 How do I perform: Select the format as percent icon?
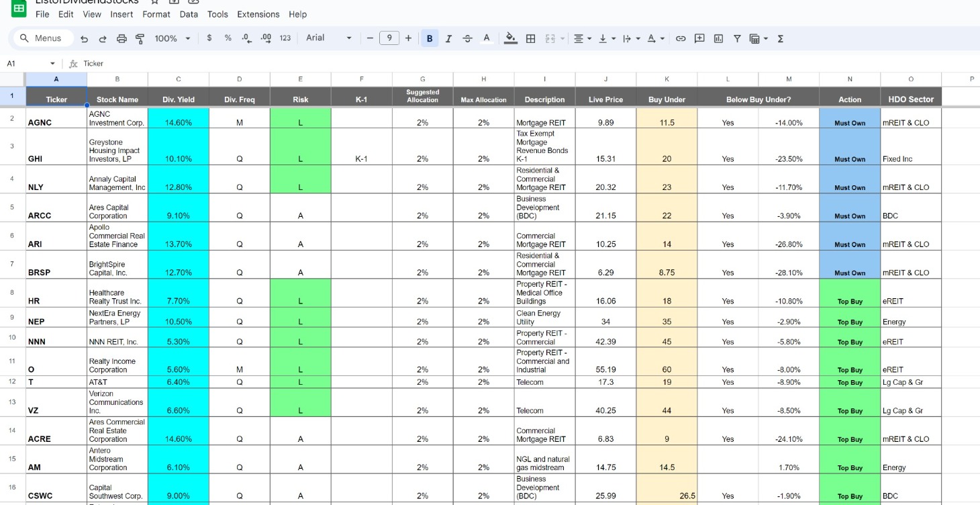[x=227, y=38]
